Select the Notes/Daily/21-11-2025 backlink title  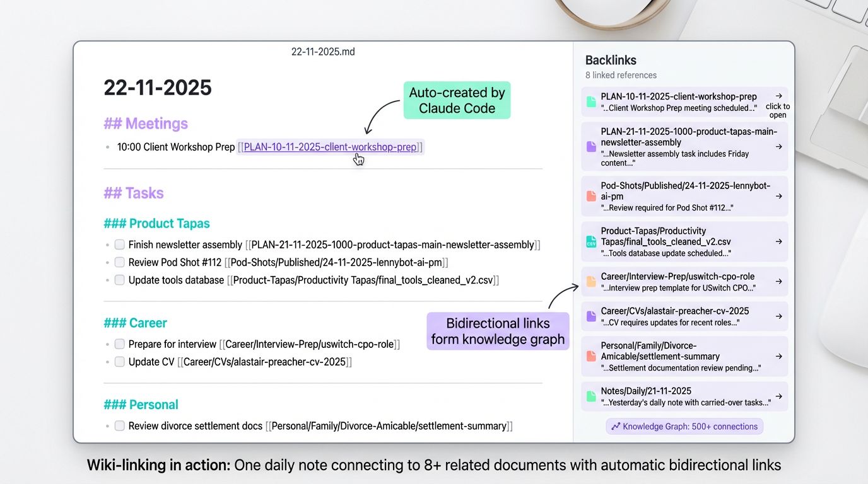coord(646,391)
